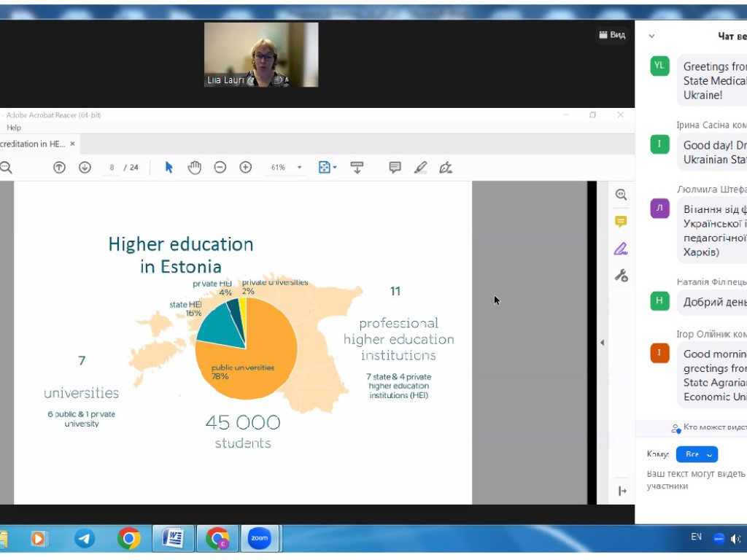Zoom out with the minus icon
This screenshot has width=747, height=560.
tap(220, 167)
